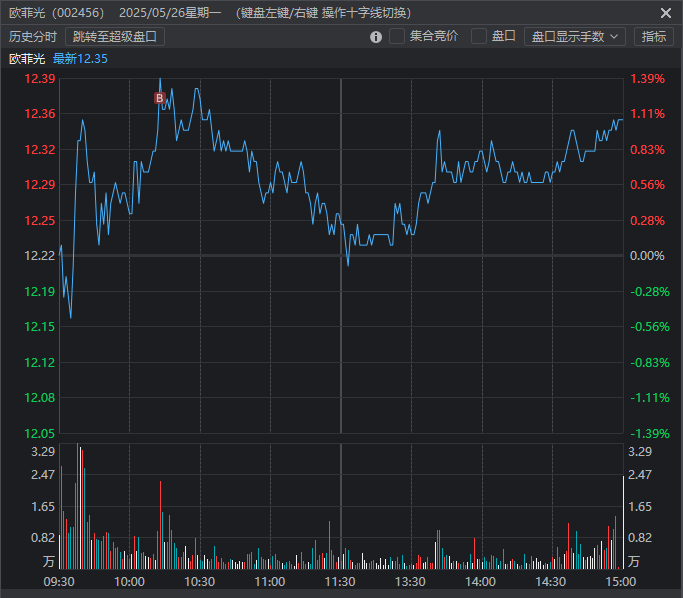Click the 指标 button
Image resolution: width=683 pixels, height=598 pixels.
pyautogui.click(x=653, y=36)
